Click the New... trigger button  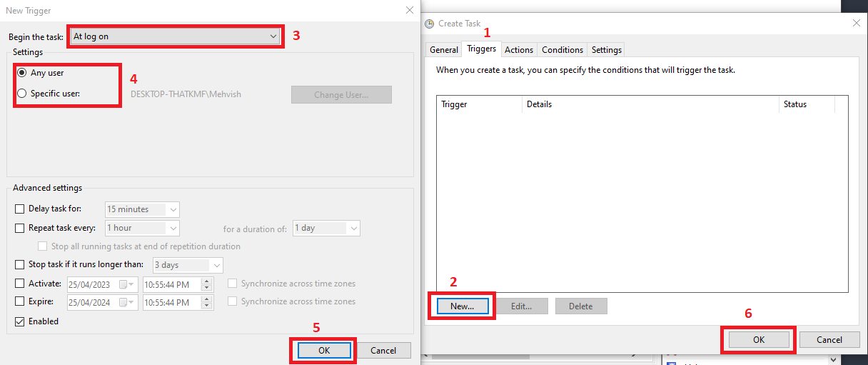(462, 306)
